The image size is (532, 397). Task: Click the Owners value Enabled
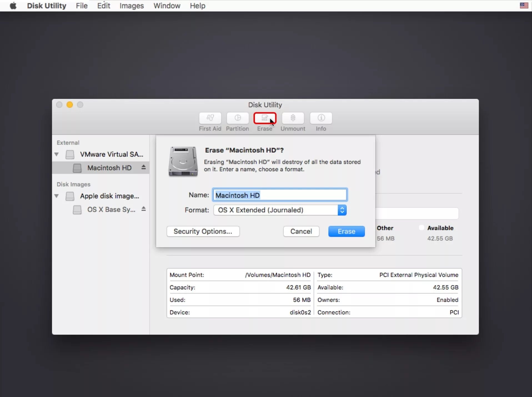click(447, 300)
